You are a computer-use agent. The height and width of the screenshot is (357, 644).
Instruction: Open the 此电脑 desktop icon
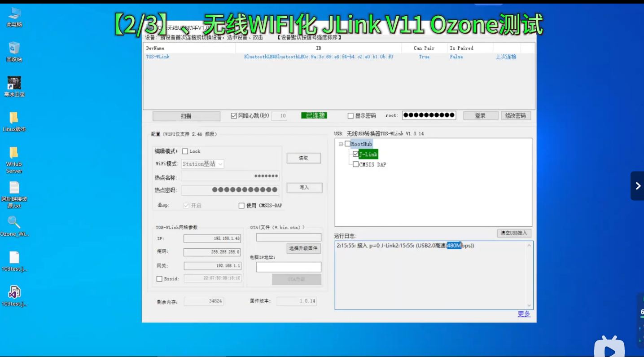[14, 17]
